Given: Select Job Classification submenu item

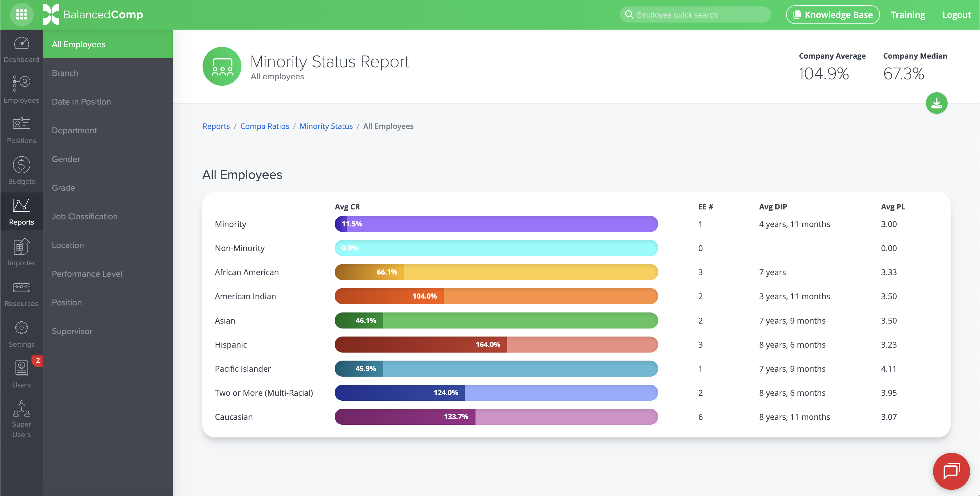Looking at the screenshot, I should (85, 216).
